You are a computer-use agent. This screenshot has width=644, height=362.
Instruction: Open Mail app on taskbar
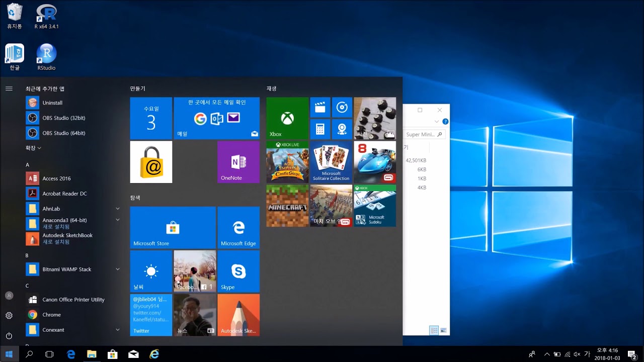coord(133,354)
